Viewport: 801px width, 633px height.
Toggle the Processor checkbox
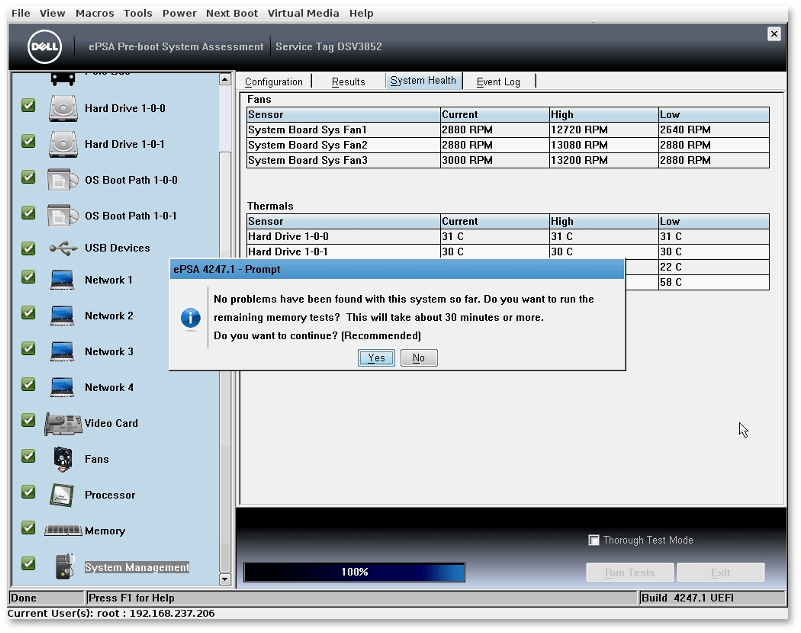click(29, 492)
